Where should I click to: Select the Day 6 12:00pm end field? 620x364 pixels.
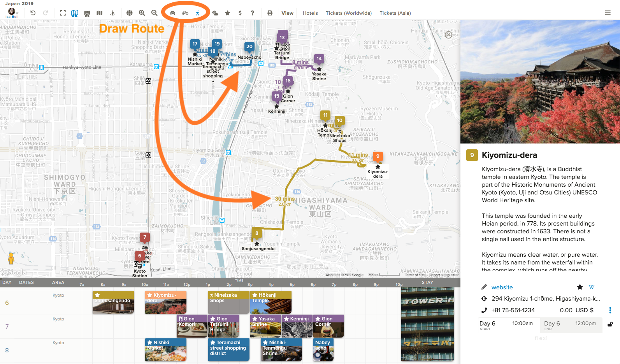(571, 325)
